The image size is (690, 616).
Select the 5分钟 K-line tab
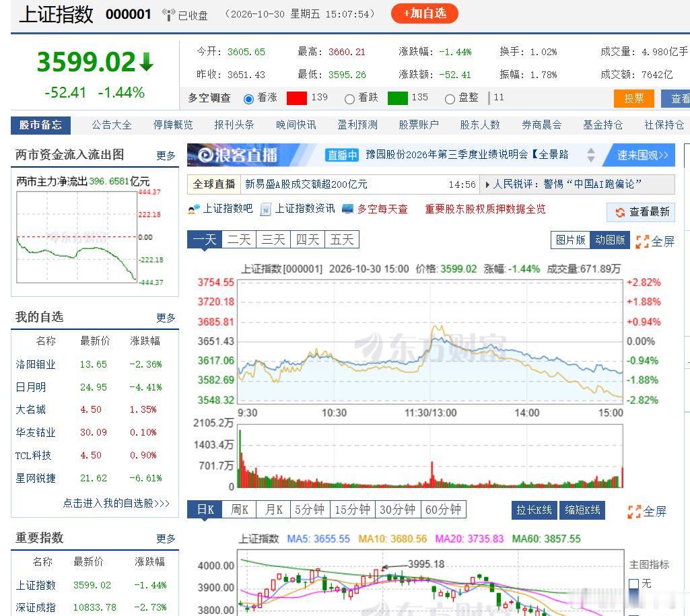tap(310, 510)
